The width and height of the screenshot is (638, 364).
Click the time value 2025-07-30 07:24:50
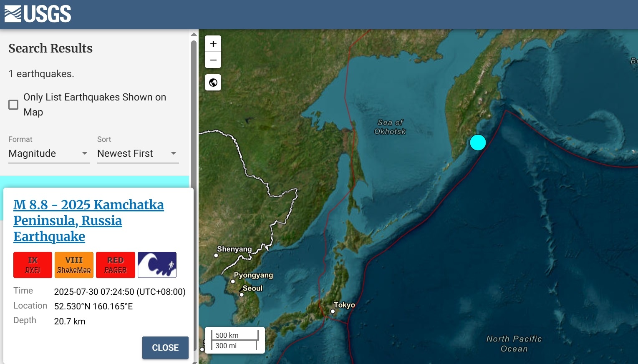coord(120,292)
